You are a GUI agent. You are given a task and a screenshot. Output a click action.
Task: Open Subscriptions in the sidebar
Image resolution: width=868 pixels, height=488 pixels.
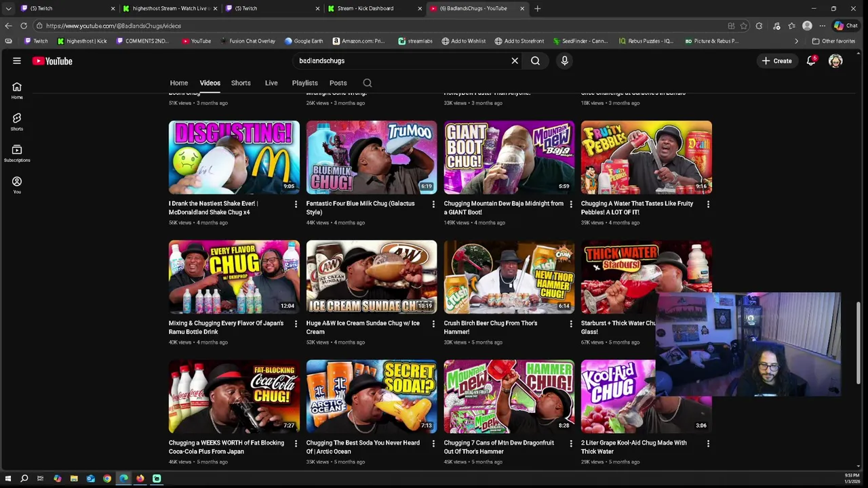(17, 153)
